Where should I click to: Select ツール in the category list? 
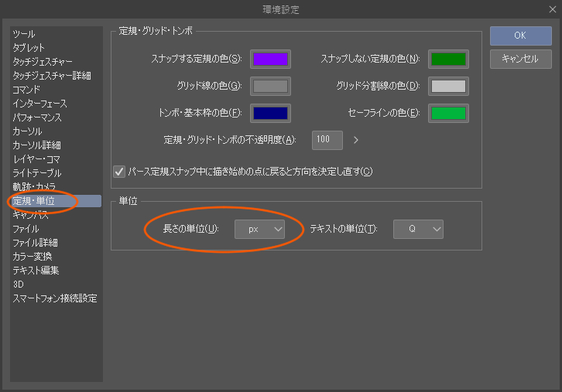pos(24,34)
